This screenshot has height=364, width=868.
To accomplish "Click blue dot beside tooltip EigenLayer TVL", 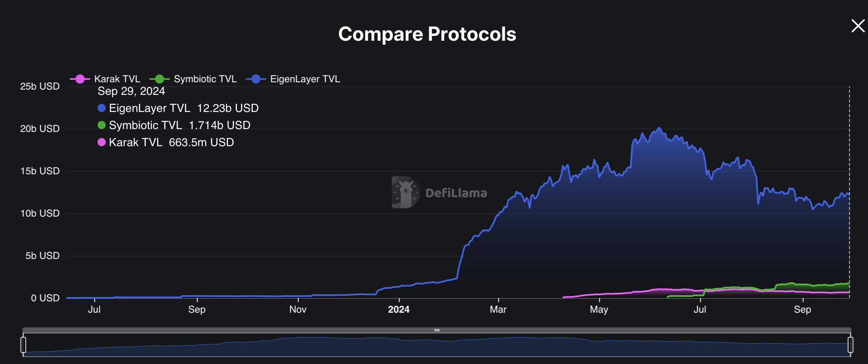I will pyautogui.click(x=102, y=108).
